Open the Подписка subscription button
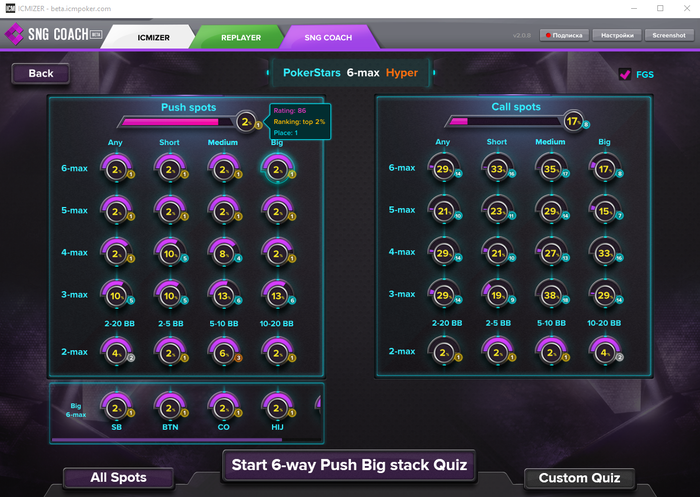The height and width of the screenshot is (497, 700). [564, 35]
